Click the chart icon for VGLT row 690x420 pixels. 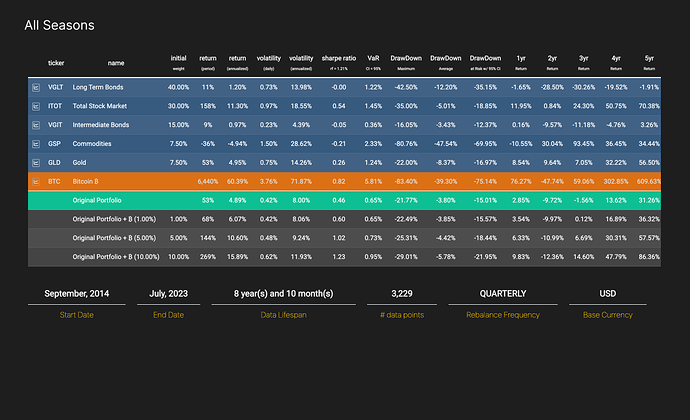click(35, 88)
